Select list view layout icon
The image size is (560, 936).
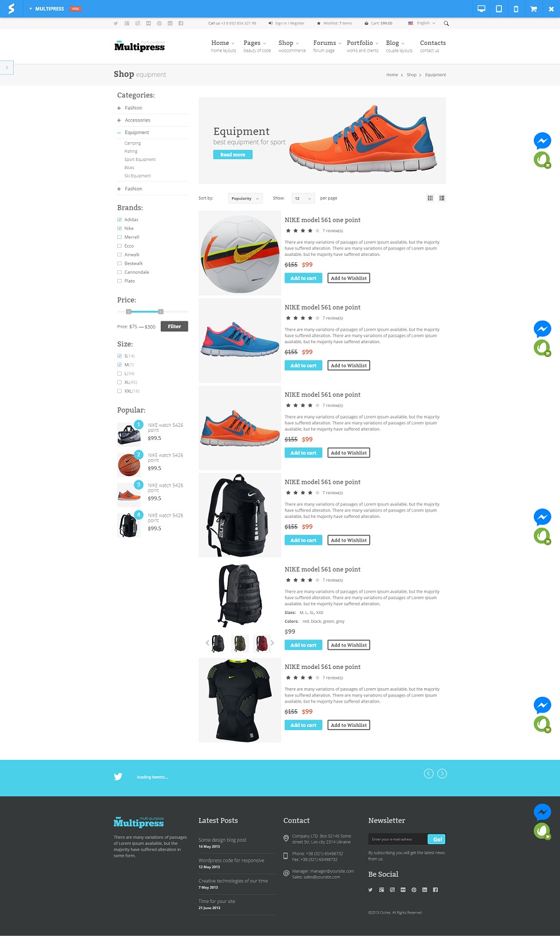pyautogui.click(x=442, y=198)
